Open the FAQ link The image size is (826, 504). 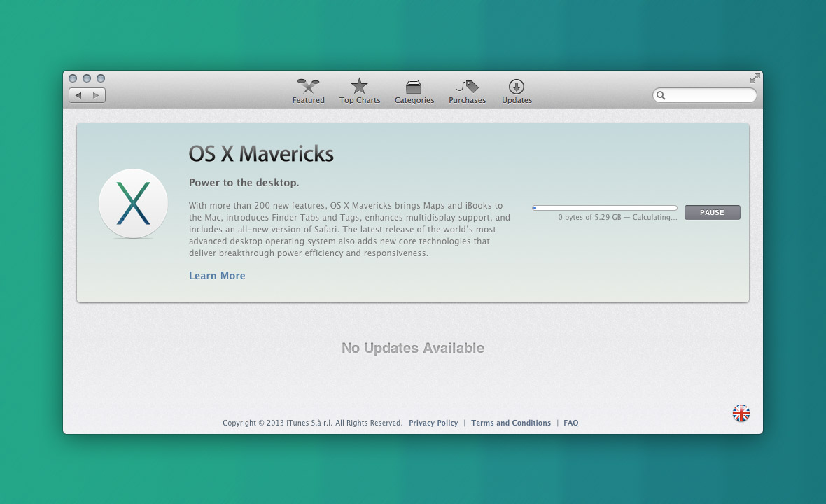click(571, 423)
